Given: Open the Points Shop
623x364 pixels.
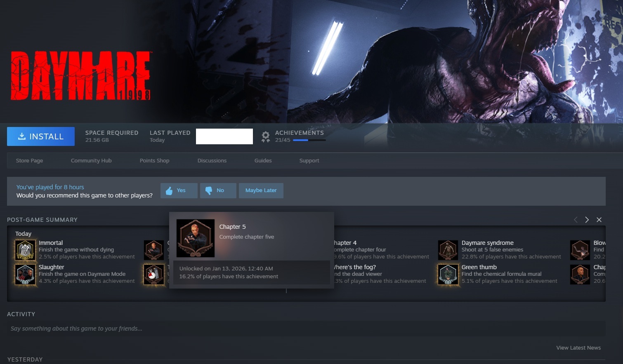Looking at the screenshot, I should (x=154, y=160).
